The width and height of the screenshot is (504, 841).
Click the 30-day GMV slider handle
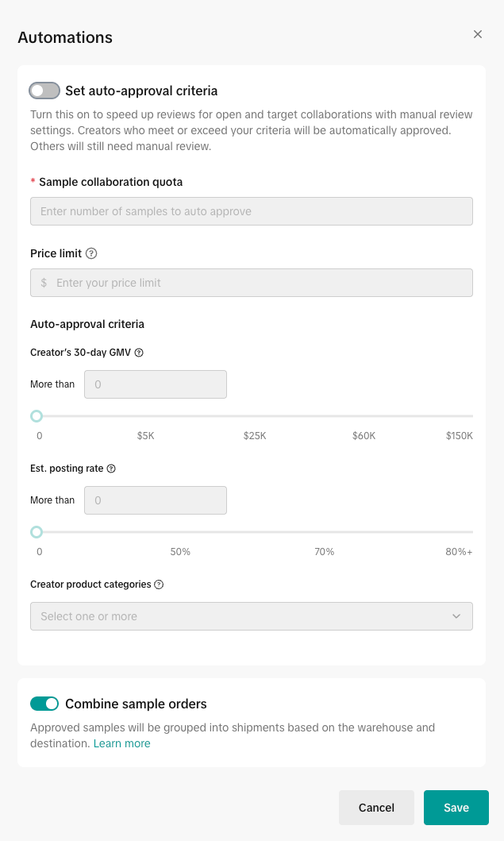pos(37,416)
